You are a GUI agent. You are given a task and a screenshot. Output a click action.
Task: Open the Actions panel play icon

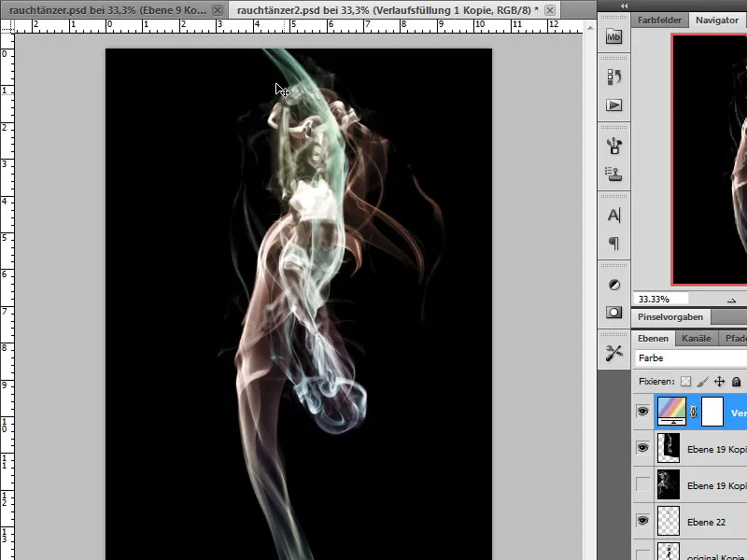613,105
